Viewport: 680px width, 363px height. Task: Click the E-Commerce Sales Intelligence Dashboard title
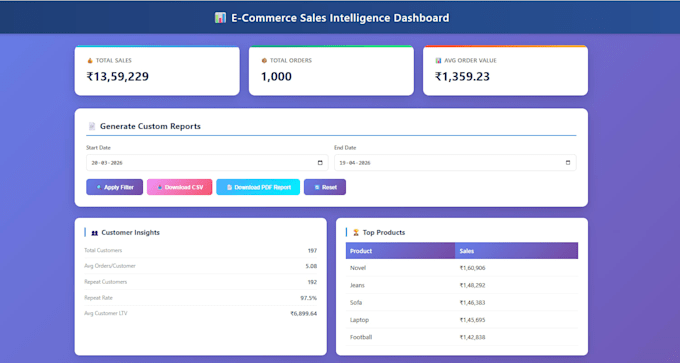(339, 18)
